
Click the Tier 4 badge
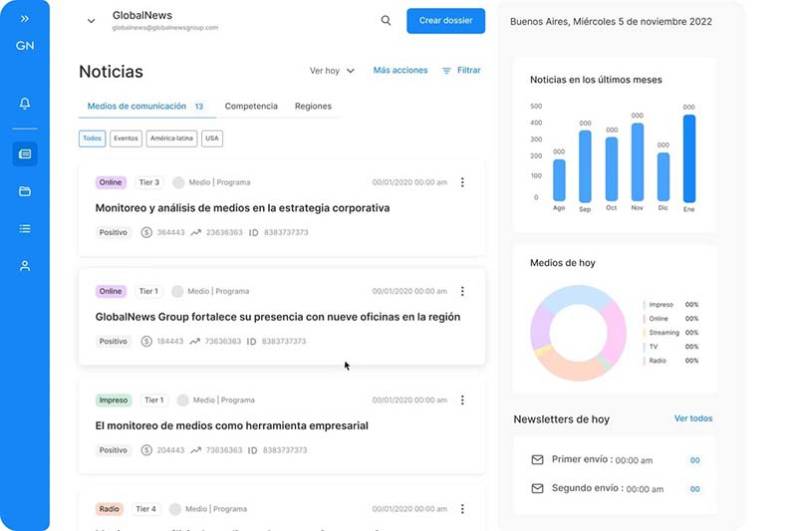click(x=145, y=509)
